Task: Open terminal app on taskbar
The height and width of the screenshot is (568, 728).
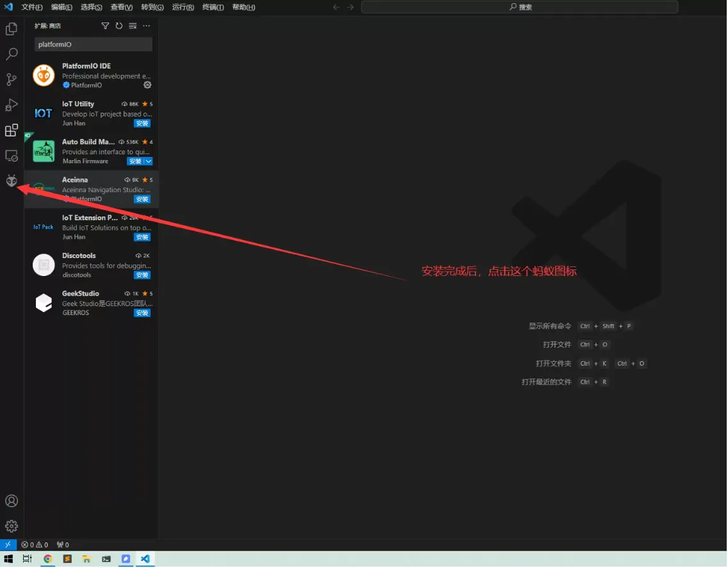Action: coord(106,560)
